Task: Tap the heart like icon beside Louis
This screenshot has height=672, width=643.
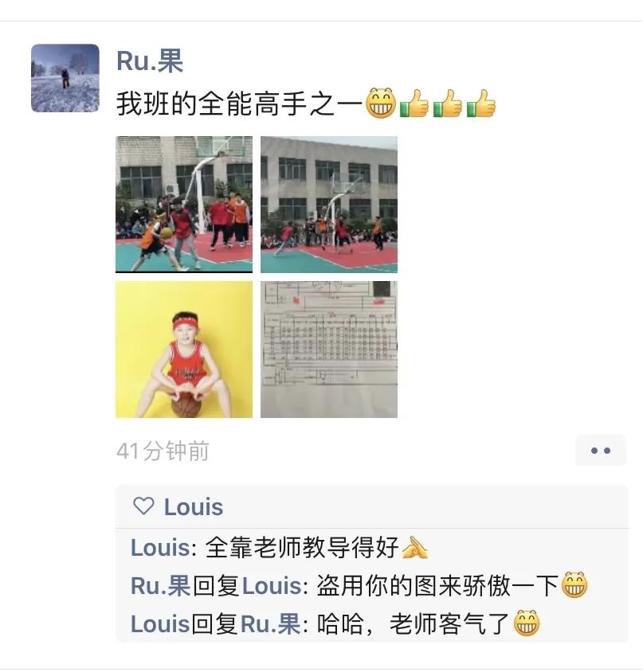Action: [x=143, y=506]
